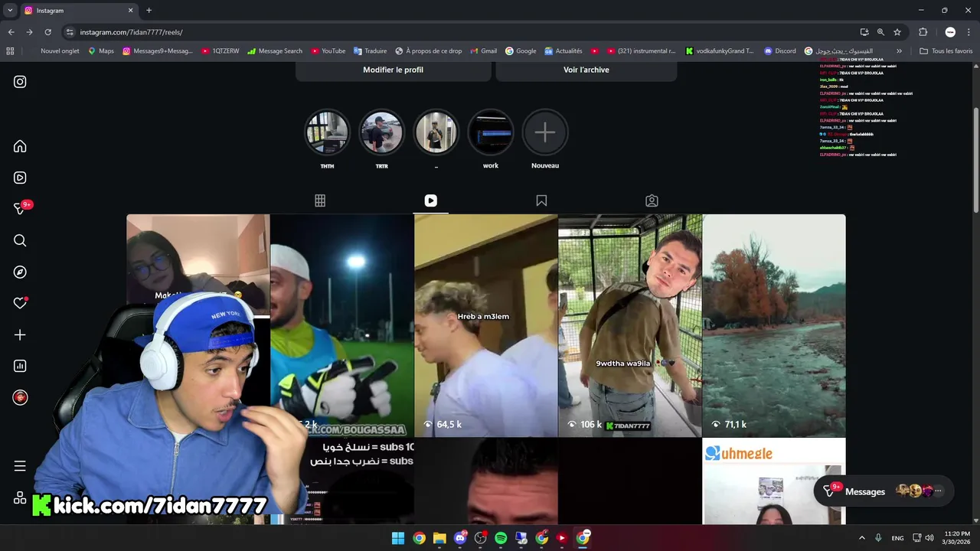This screenshot has height=551, width=980.
Task: Open the goalkeeper gloves reel
Action: coord(342,325)
